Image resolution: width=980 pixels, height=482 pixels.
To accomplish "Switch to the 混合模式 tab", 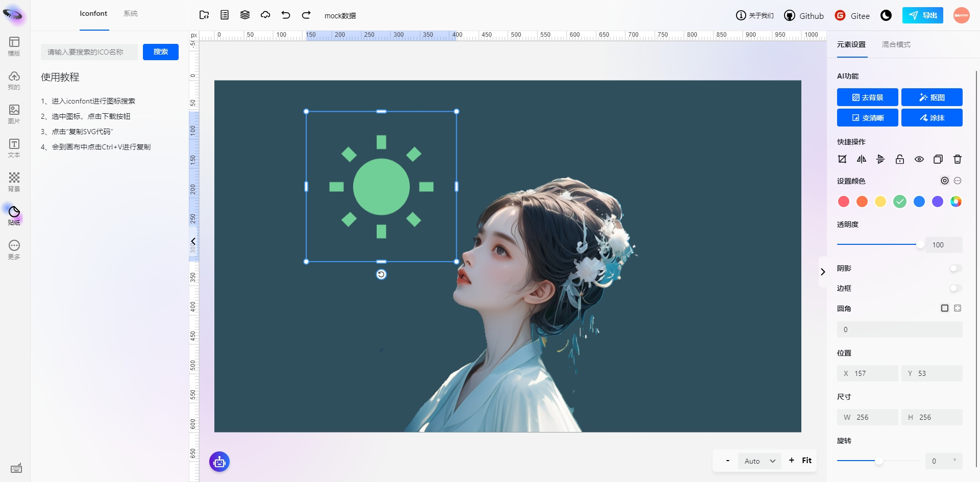I will [896, 44].
